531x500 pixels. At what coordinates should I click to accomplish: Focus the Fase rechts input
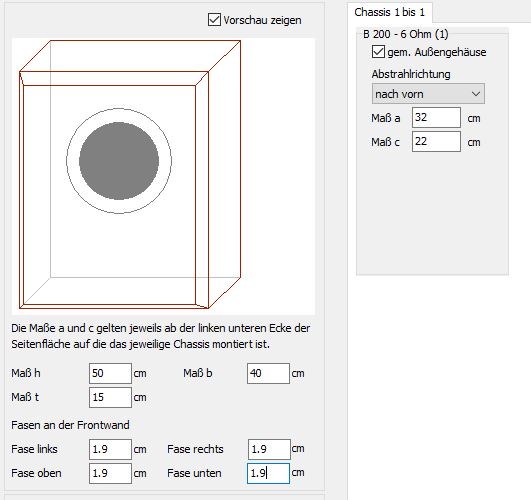click(x=269, y=450)
